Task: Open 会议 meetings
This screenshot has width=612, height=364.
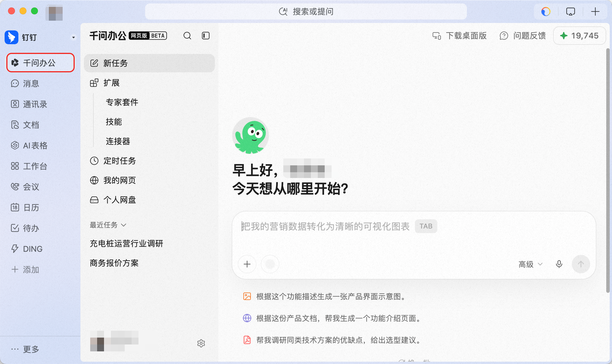Action: [x=41, y=187]
